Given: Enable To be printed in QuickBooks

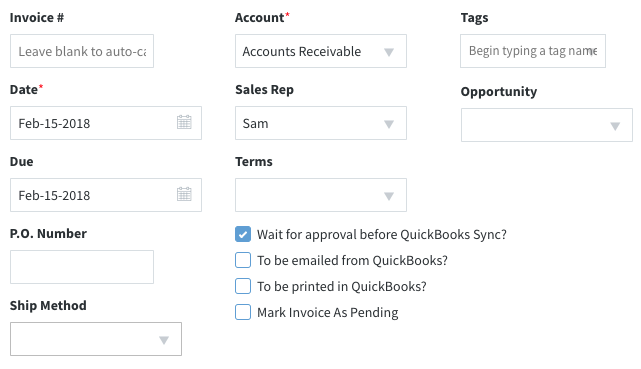Looking at the screenshot, I should (243, 286).
